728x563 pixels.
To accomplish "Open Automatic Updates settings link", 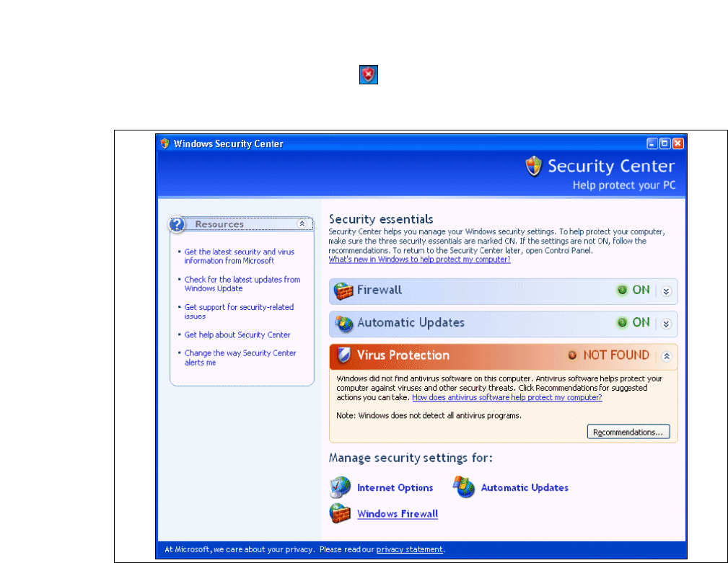I will (525, 488).
